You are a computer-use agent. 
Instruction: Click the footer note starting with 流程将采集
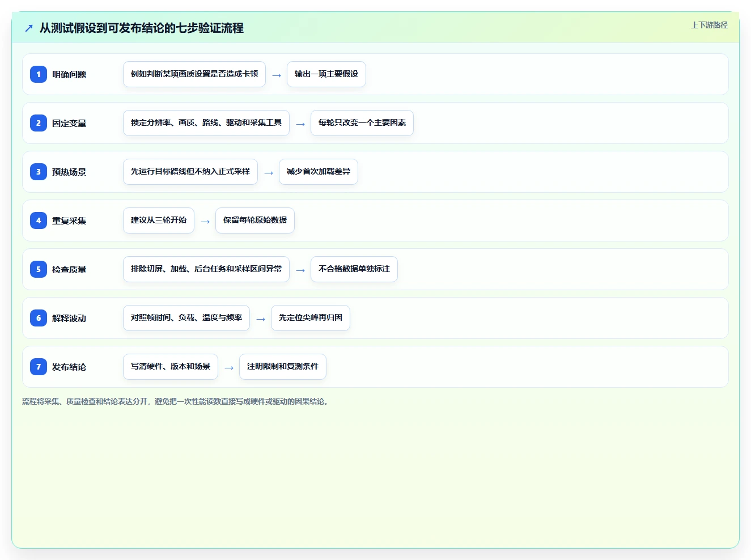[176, 401]
